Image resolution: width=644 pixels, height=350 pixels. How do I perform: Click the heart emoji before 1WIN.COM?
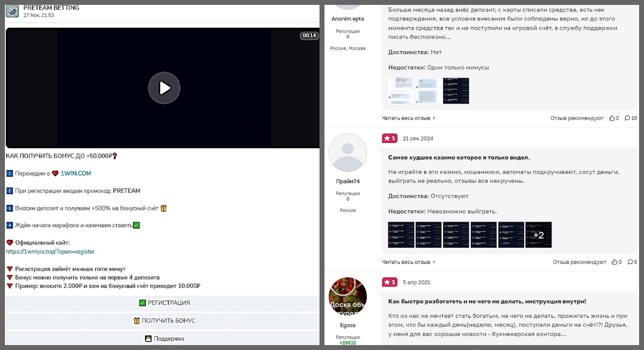(x=56, y=173)
